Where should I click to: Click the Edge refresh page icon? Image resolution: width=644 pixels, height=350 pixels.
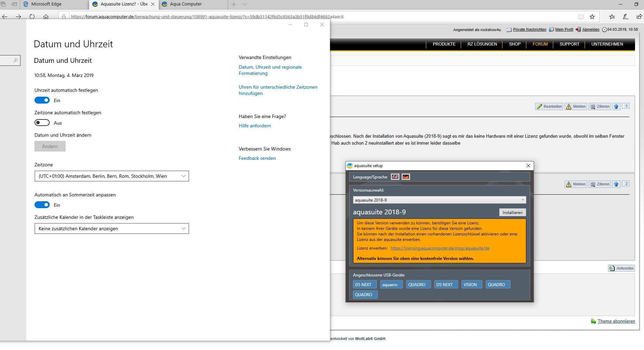pyautogui.click(x=32, y=17)
